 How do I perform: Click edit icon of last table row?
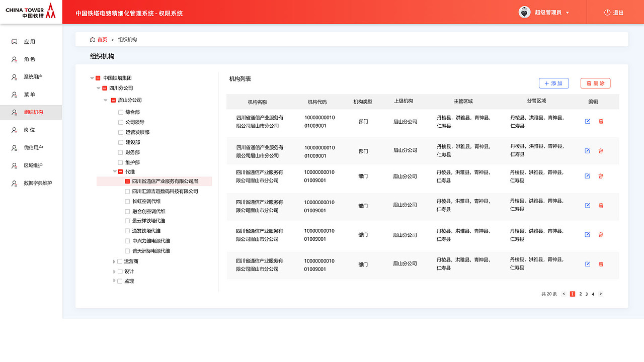click(587, 264)
